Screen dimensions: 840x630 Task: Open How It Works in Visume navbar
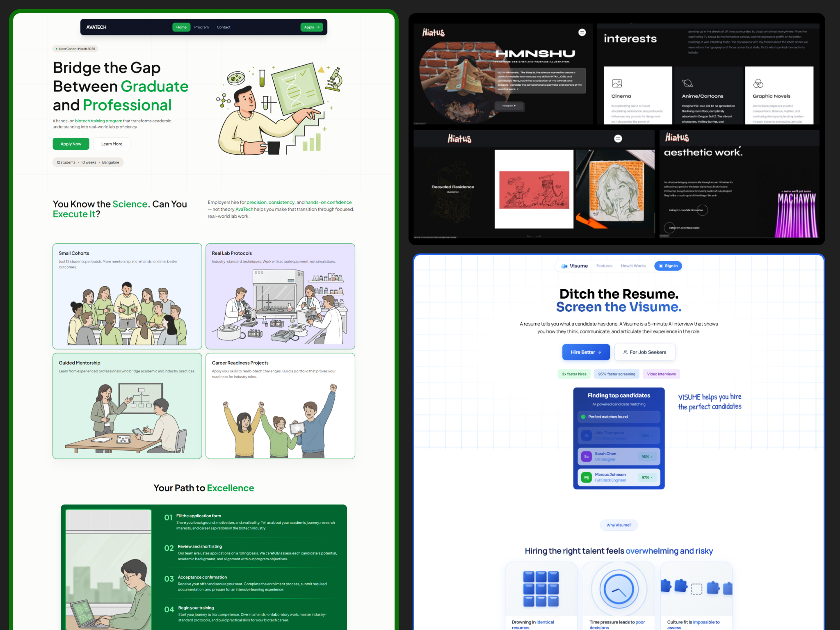[633, 266]
